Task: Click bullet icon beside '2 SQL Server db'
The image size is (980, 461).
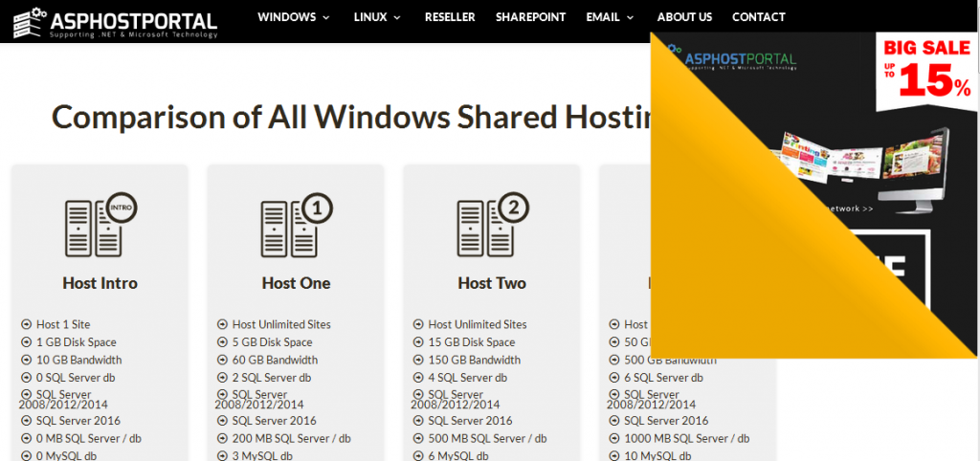Action: [x=222, y=377]
